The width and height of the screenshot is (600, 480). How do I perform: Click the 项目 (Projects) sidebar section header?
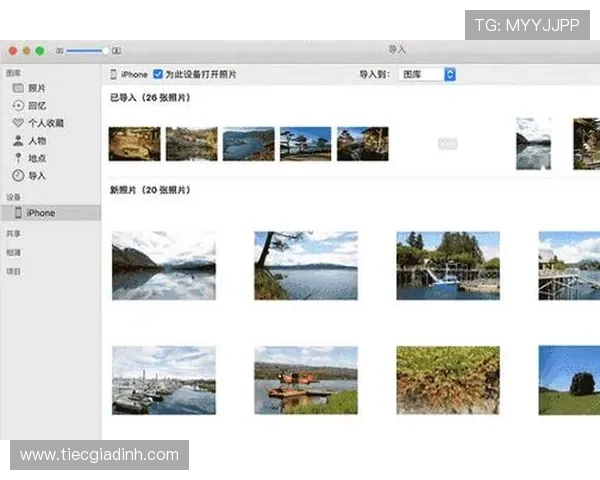tap(13, 271)
